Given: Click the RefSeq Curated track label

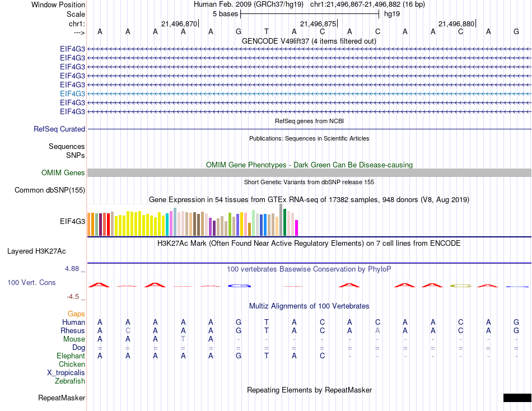Looking at the screenshot, I should [59, 129].
